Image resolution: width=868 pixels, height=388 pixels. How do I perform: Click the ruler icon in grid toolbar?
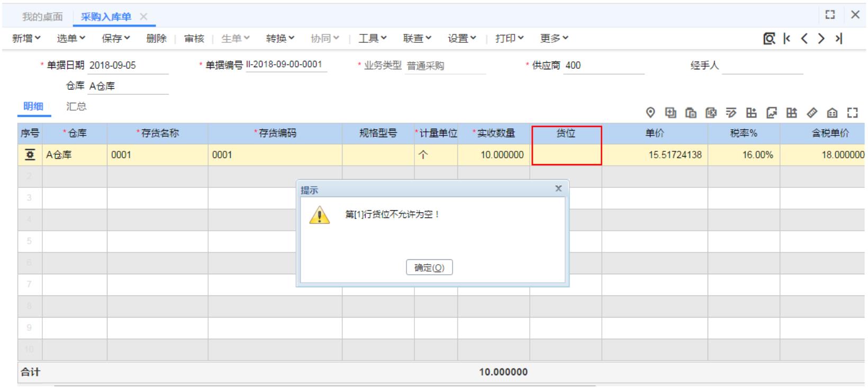(x=812, y=112)
